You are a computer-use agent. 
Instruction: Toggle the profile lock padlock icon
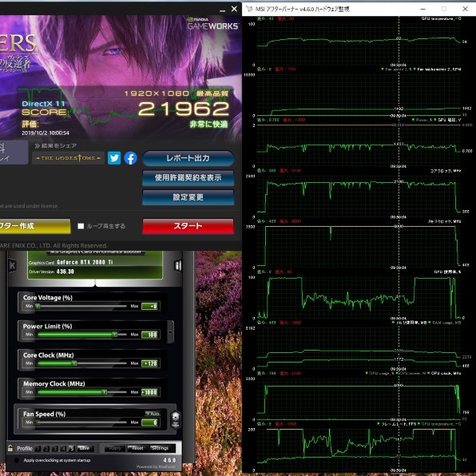coord(10,448)
